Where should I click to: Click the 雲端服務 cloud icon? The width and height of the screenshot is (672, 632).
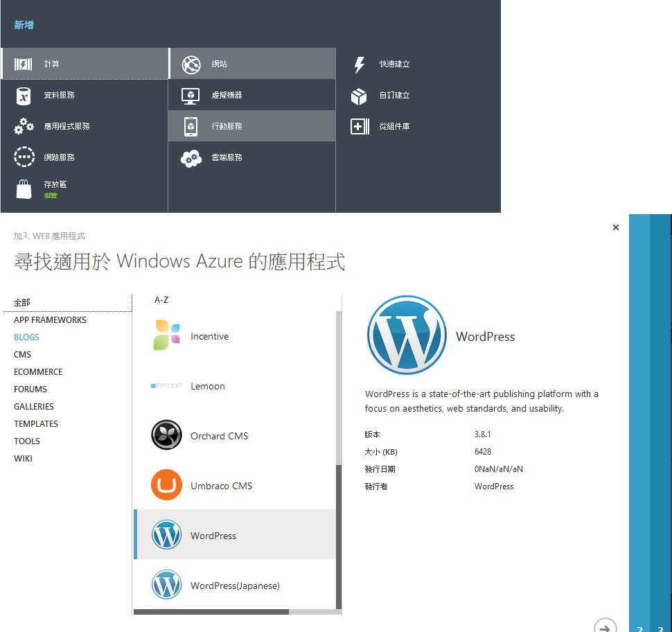[x=191, y=158]
